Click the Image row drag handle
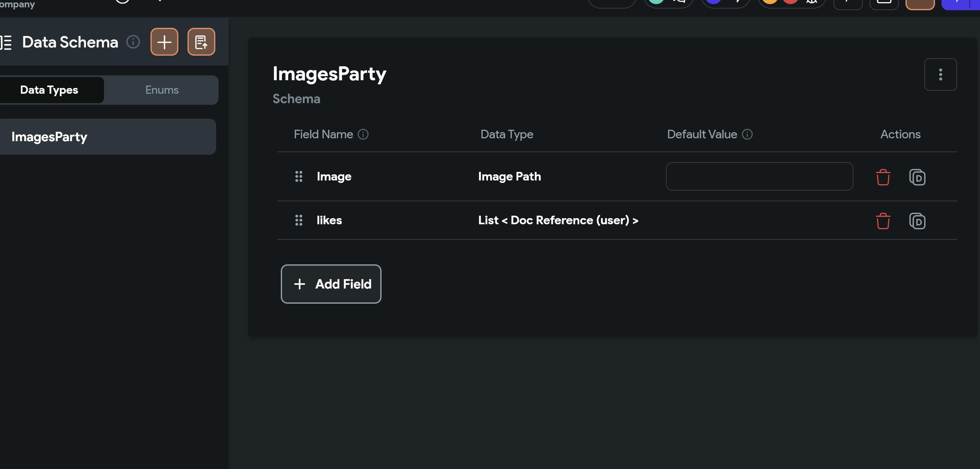 click(x=299, y=176)
